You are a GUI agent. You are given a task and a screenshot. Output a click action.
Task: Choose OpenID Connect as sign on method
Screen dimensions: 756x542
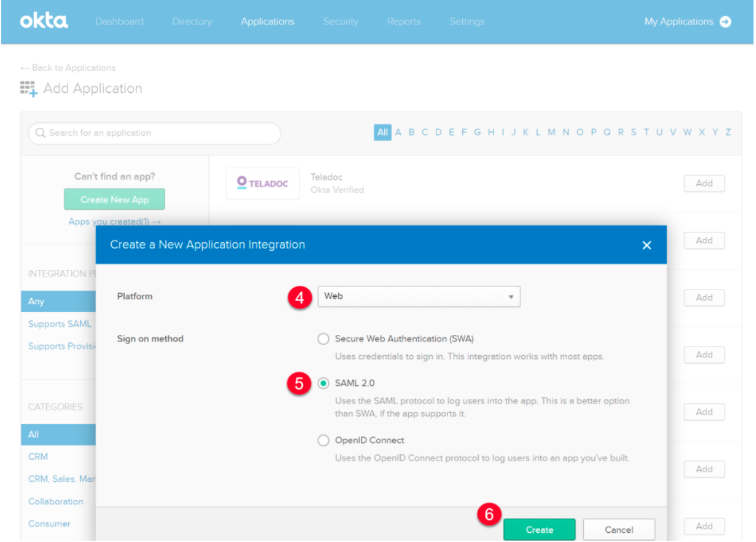point(324,440)
